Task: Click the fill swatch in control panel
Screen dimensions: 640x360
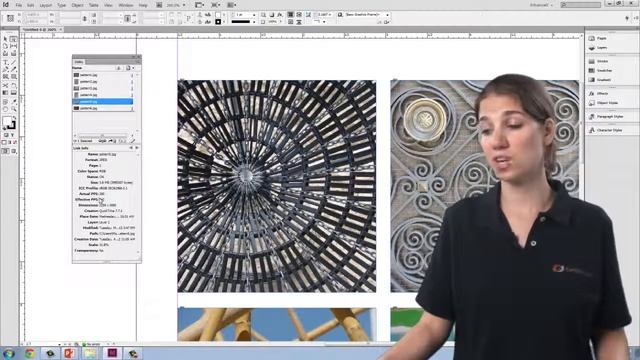Action: (x=218, y=15)
